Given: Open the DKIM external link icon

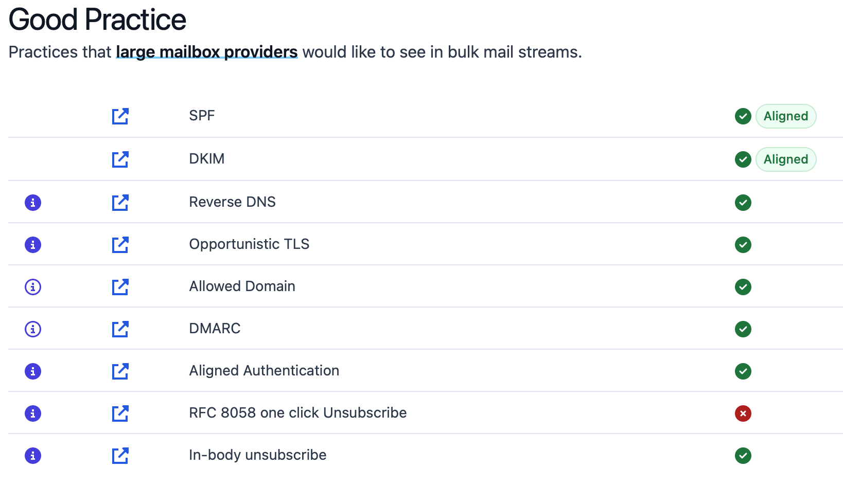Looking at the screenshot, I should 120,159.
